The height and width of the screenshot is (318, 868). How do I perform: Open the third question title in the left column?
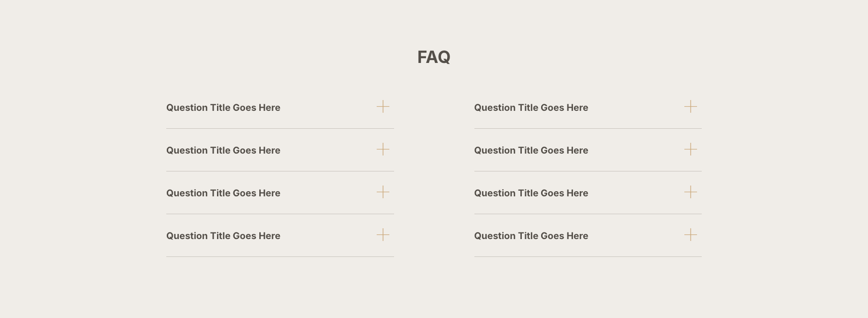[223, 193]
